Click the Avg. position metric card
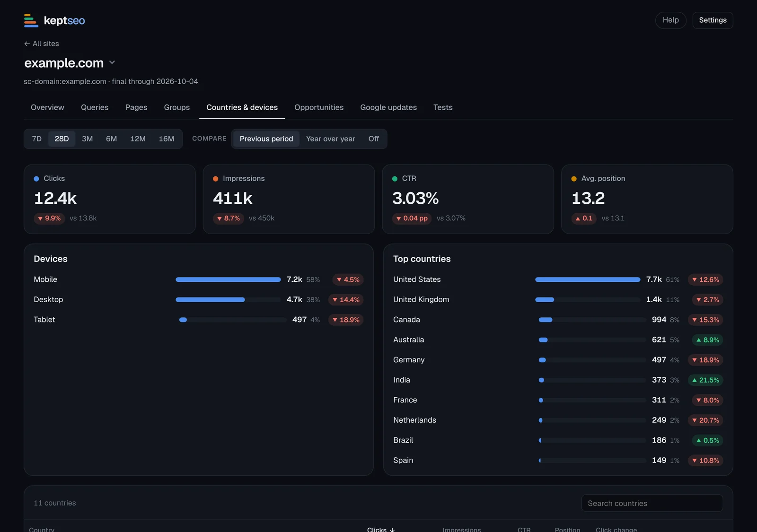The width and height of the screenshot is (757, 532). point(647,199)
